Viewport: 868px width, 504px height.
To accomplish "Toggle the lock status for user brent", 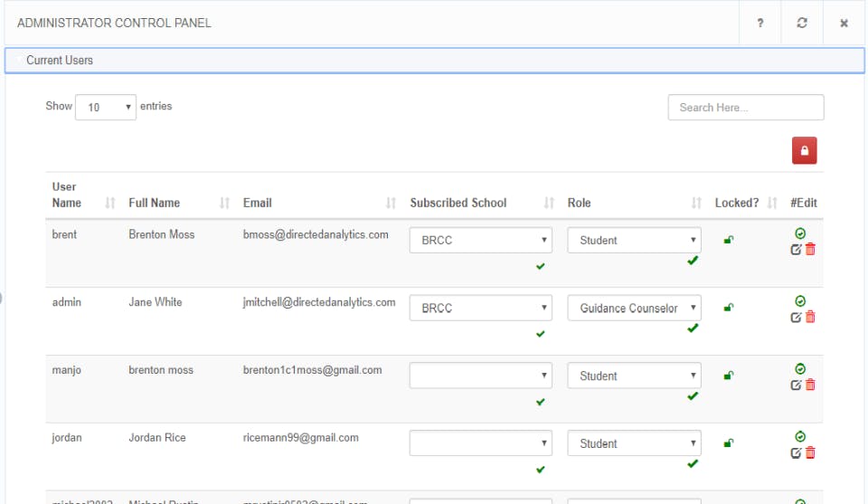I will (729, 240).
